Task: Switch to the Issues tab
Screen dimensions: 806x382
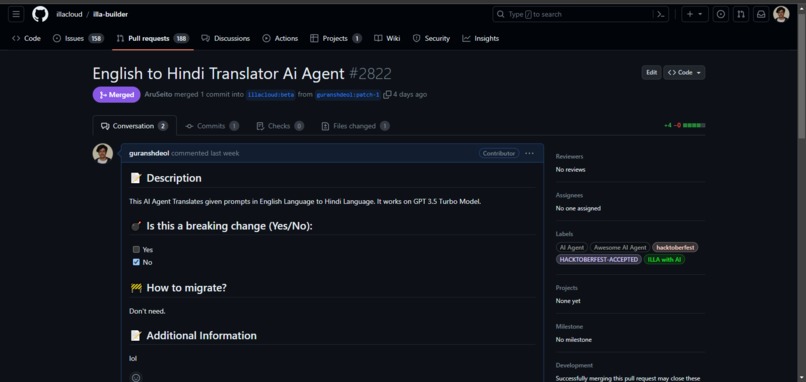Action: point(78,39)
